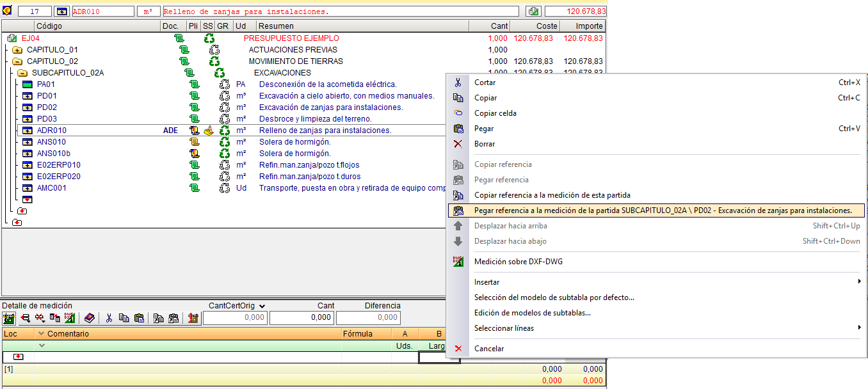Image resolution: width=868 pixels, height=389 pixels.
Task: Click the yellow document icon on ANS010 row
Action: (x=194, y=142)
